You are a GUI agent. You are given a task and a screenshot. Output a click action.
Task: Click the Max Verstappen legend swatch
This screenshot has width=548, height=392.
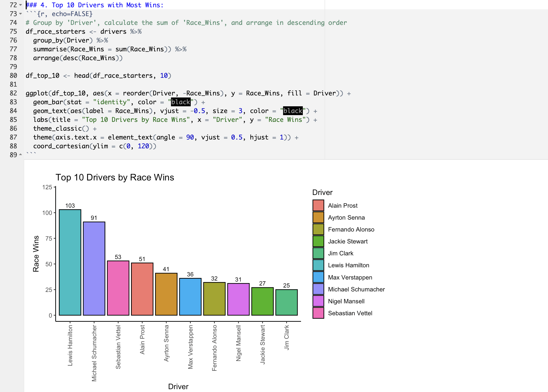[318, 277]
